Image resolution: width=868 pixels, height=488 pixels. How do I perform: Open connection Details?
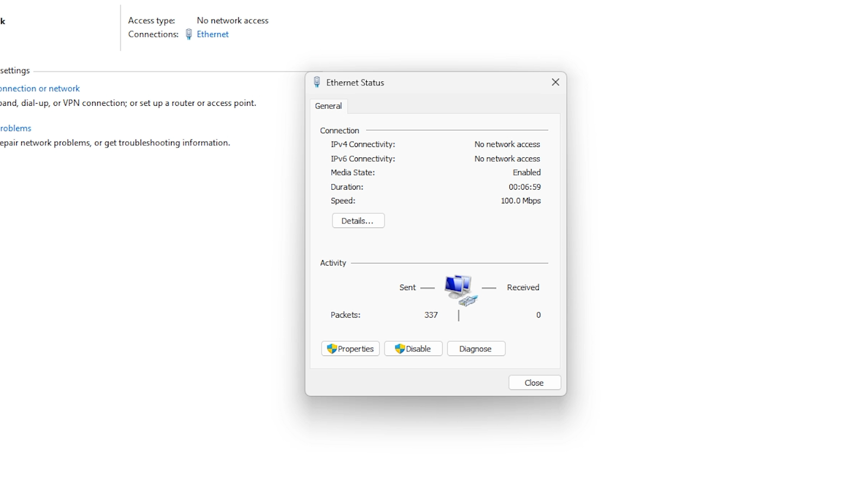pyautogui.click(x=358, y=221)
